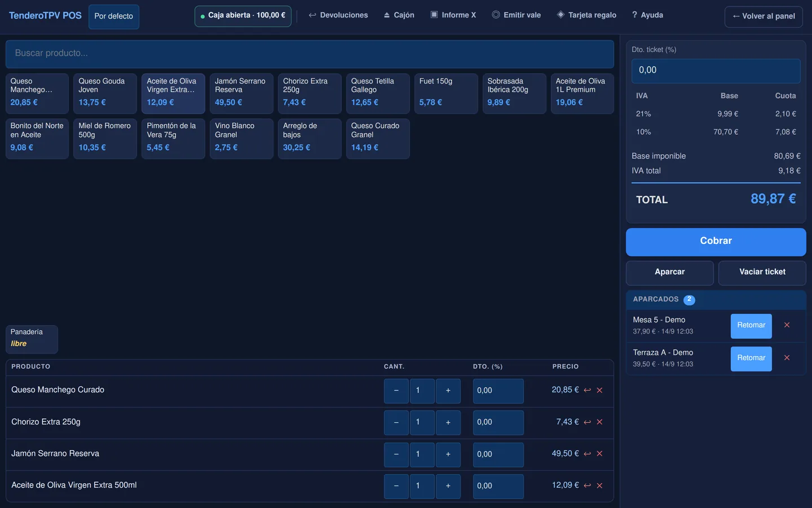812x508 pixels.
Task: Return the Jamón Serrano Reserva ticket line
Action: (x=587, y=454)
